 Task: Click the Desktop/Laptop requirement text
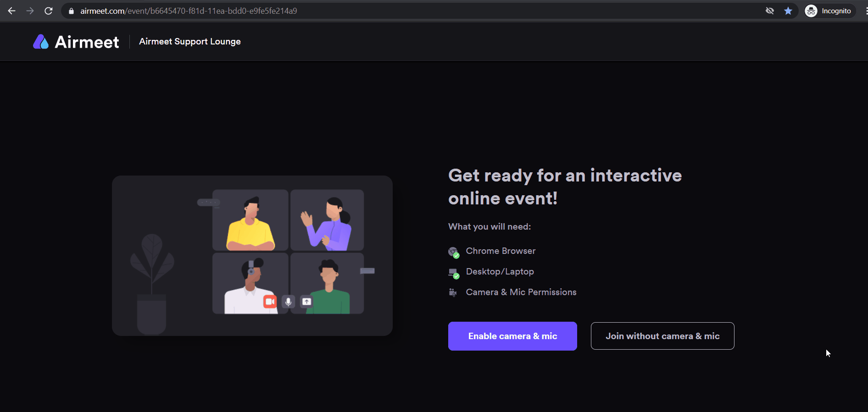pos(500,272)
